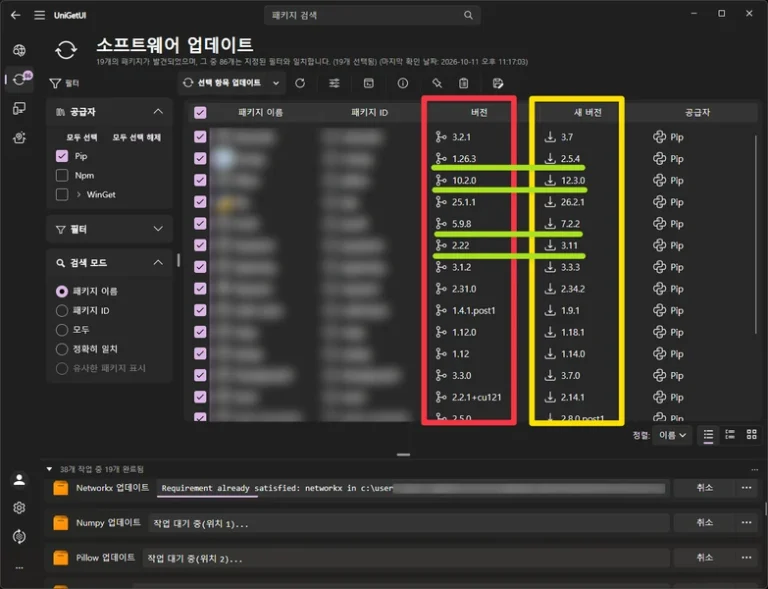The image size is (768, 589).
Task: Switch to grid view layout icon
Action: click(751, 434)
